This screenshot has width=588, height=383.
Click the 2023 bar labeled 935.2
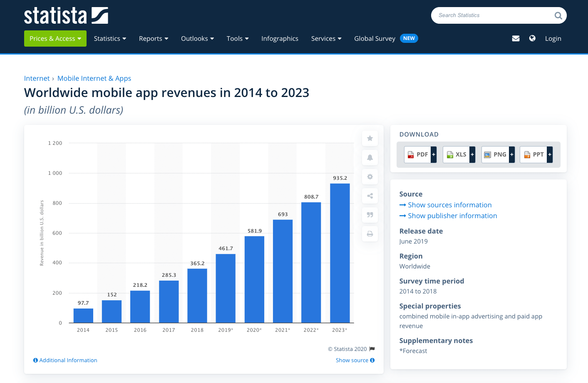tap(340, 253)
